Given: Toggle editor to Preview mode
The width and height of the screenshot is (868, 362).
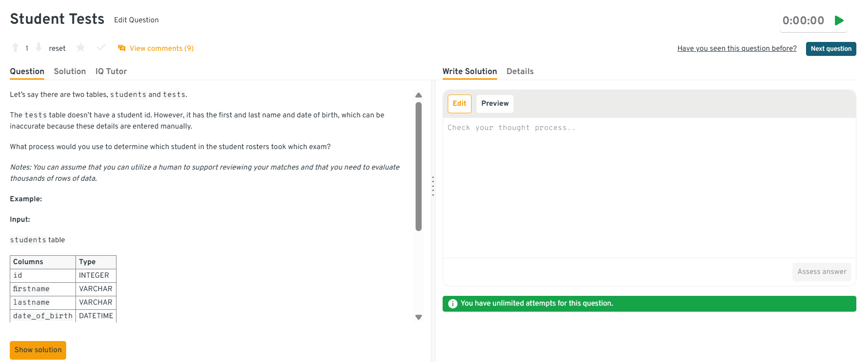Looking at the screenshot, I should (x=495, y=103).
